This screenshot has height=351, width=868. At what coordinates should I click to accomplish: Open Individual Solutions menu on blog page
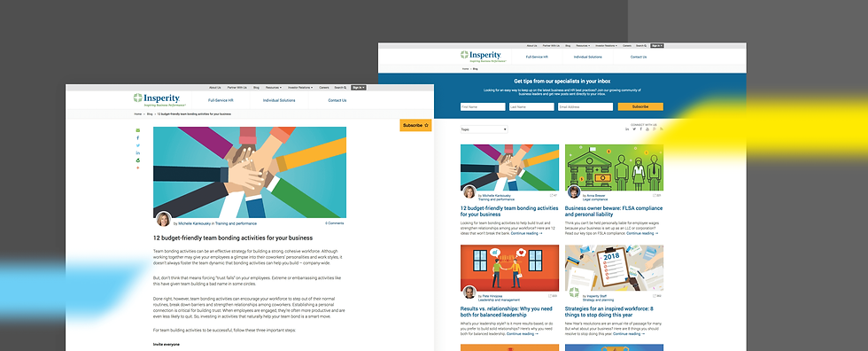point(587,57)
